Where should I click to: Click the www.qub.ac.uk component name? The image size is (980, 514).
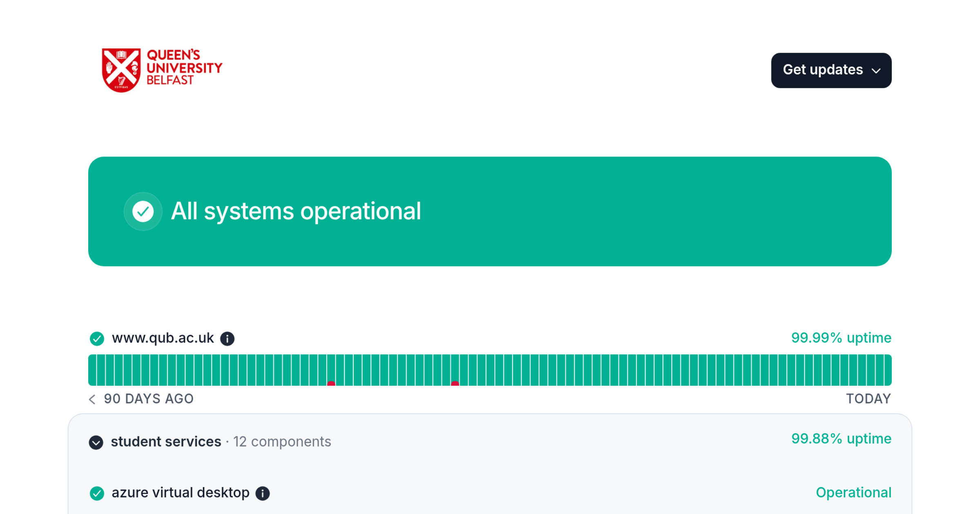click(163, 338)
